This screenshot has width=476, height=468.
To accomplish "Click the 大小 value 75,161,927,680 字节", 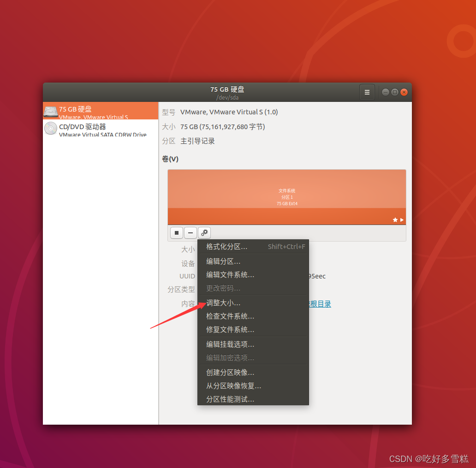I will click(x=222, y=126).
